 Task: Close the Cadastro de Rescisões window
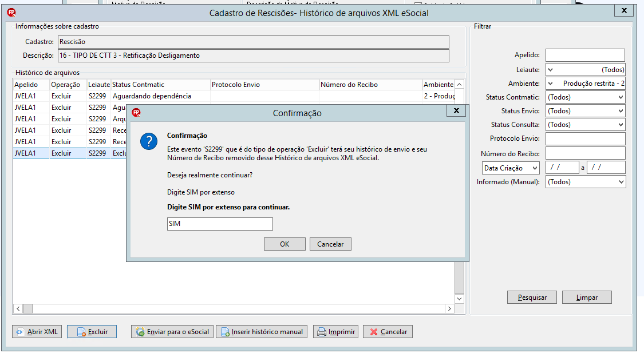pos(624,11)
